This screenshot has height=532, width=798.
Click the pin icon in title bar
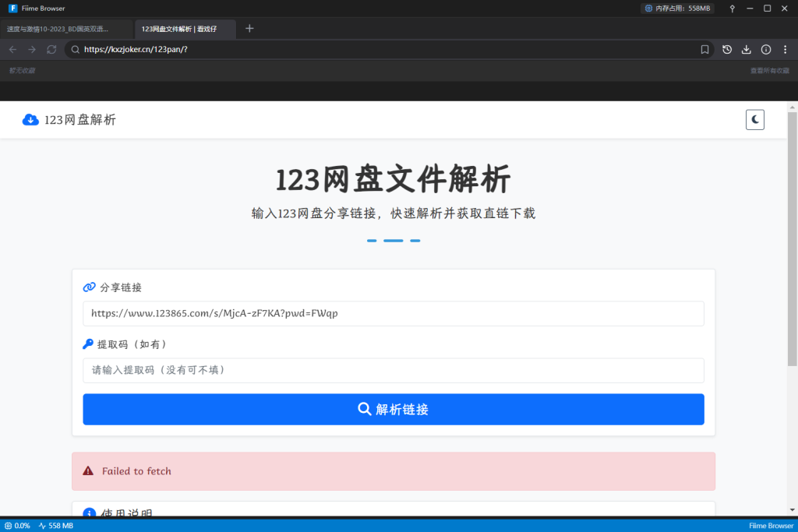pyautogui.click(x=732, y=9)
